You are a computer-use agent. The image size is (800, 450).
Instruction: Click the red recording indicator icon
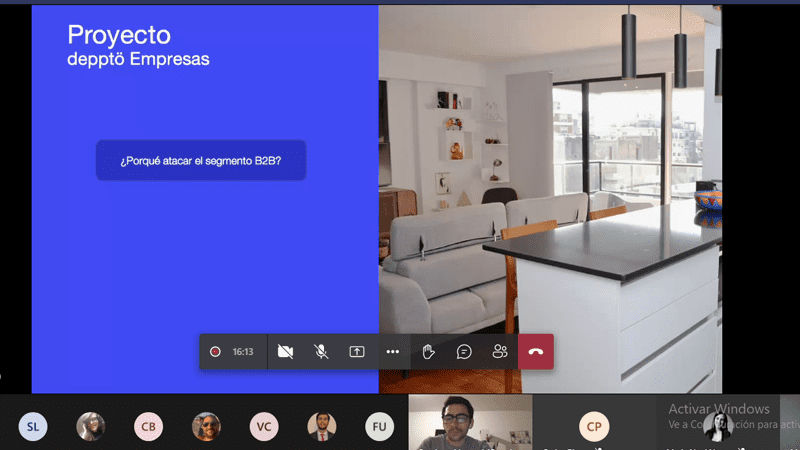point(215,352)
